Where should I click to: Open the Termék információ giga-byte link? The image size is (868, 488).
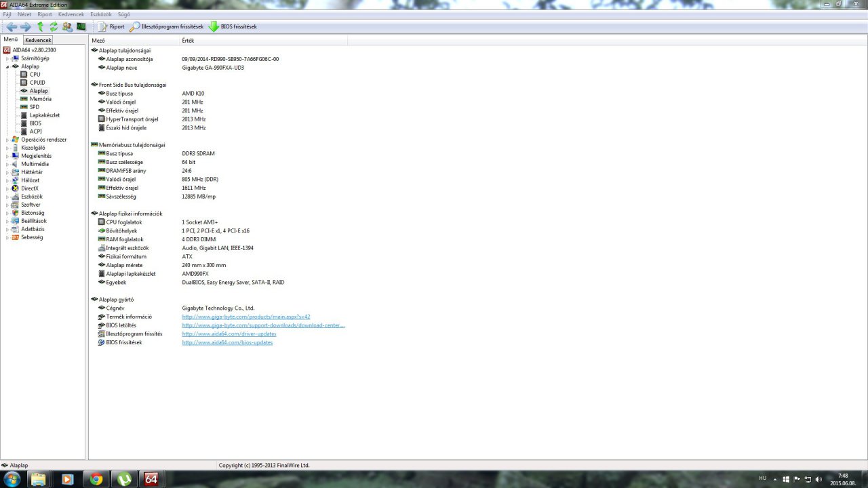[x=246, y=317]
